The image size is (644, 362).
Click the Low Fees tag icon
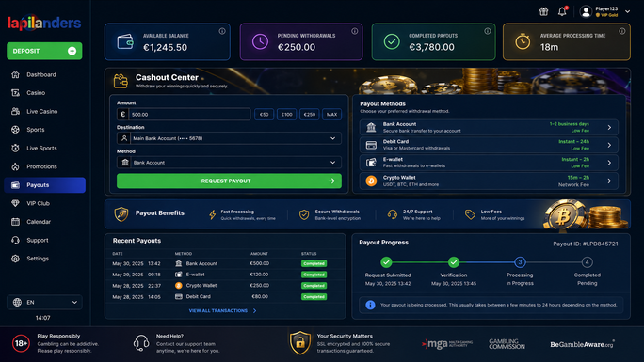pyautogui.click(x=470, y=214)
